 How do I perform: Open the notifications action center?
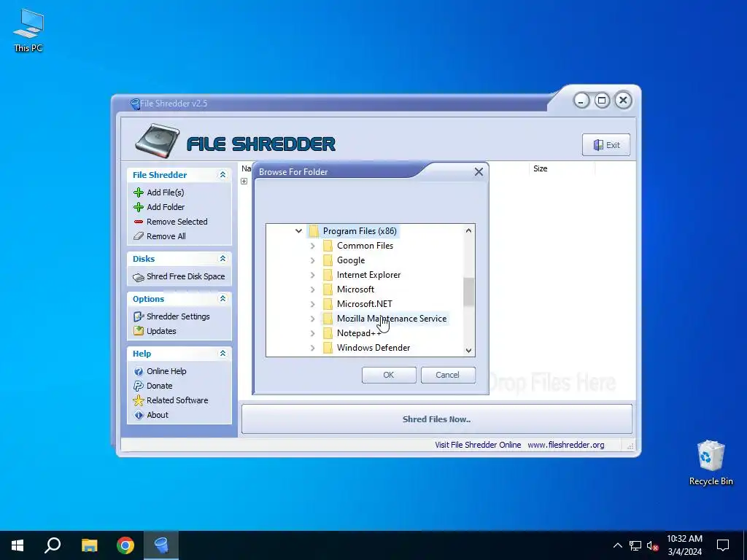(723, 545)
